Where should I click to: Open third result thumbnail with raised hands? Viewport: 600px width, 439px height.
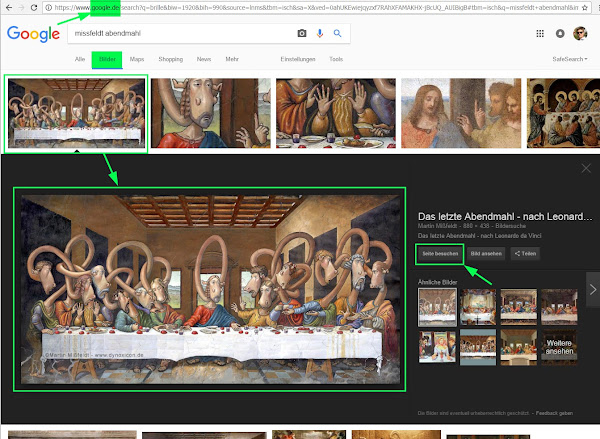(x=336, y=113)
